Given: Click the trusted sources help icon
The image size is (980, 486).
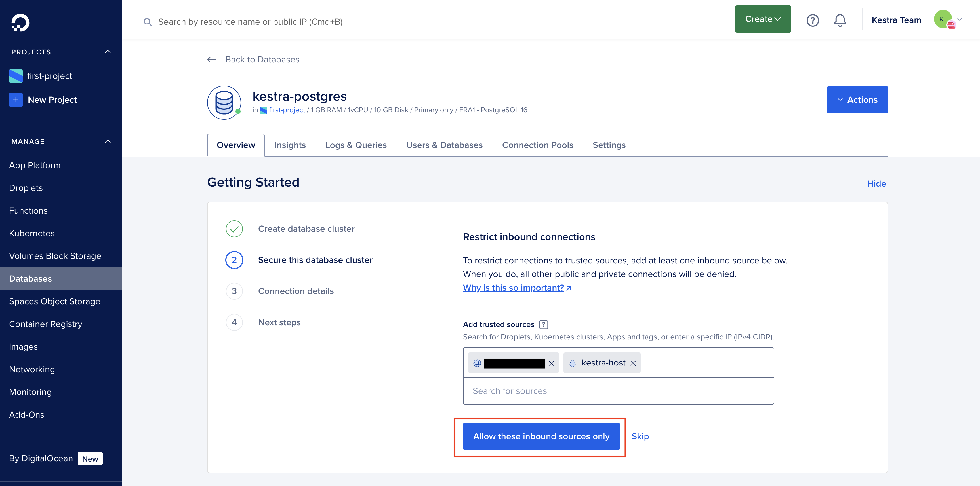Looking at the screenshot, I should [x=543, y=324].
